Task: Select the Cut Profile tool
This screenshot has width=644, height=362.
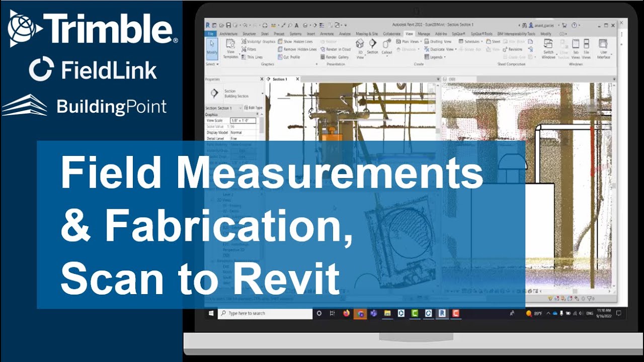Action: point(290,57)
